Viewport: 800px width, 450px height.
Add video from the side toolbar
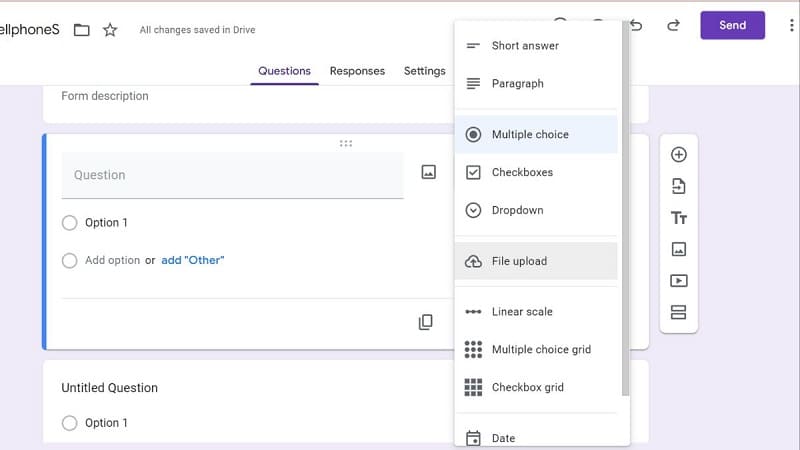678,281
